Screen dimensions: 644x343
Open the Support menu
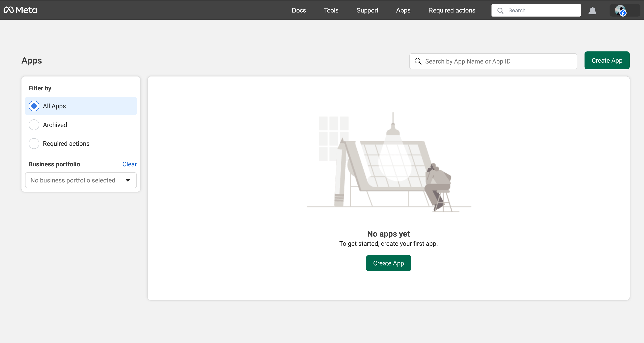(367, 10)
